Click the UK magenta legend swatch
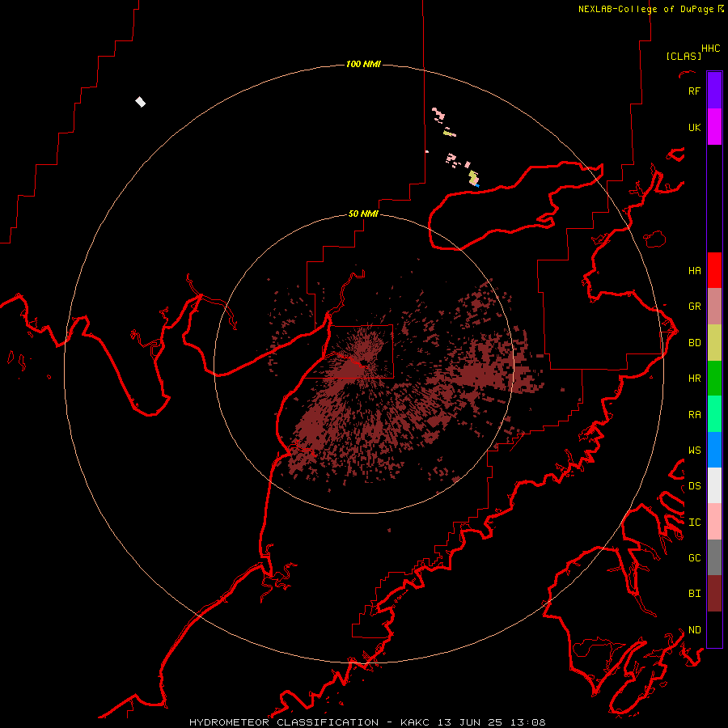This screenshot has height=728, width=728. (714, 127)
